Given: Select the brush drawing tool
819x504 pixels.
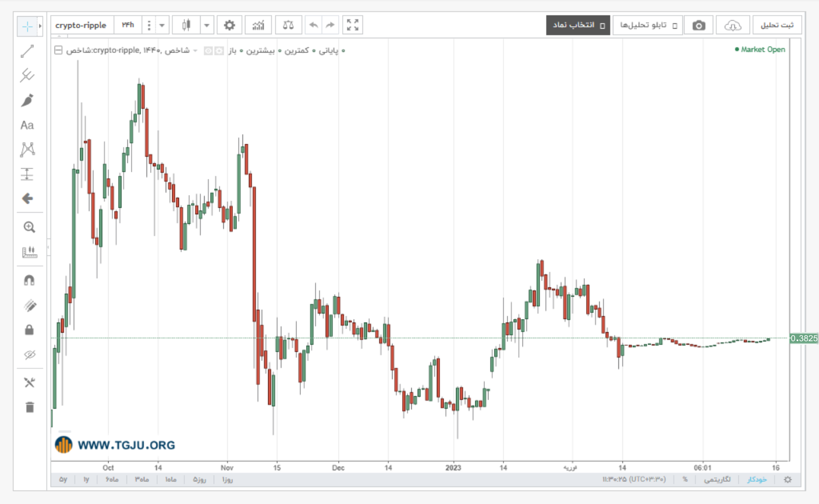Looking at the screenshot, I should coord(27,100).
